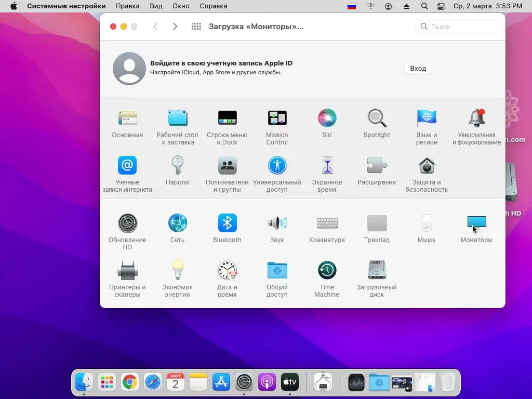Open the user account menu bar icon
Viewport: 532px width, 399px height.
tap(388, 6)
